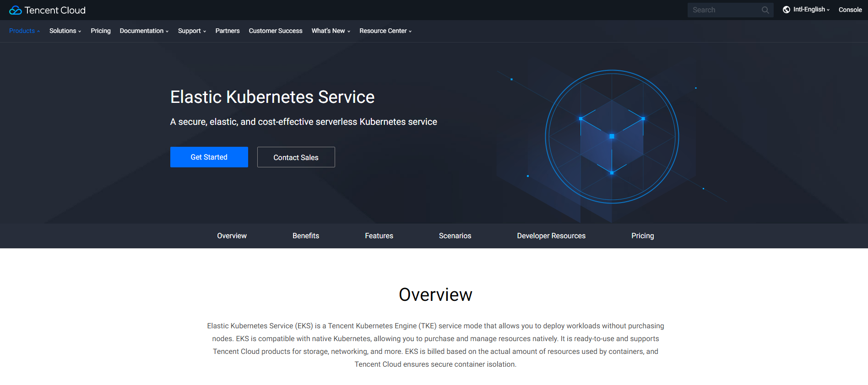This screenshot has height=385, width=868.
Task: Open the Partners page
Action: click(x=228, y=31)
